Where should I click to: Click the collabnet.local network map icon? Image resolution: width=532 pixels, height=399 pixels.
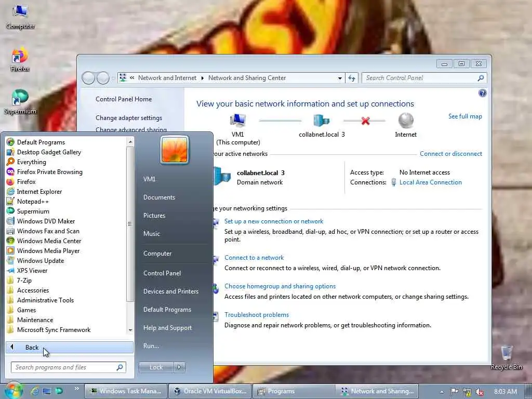point(321,120)
